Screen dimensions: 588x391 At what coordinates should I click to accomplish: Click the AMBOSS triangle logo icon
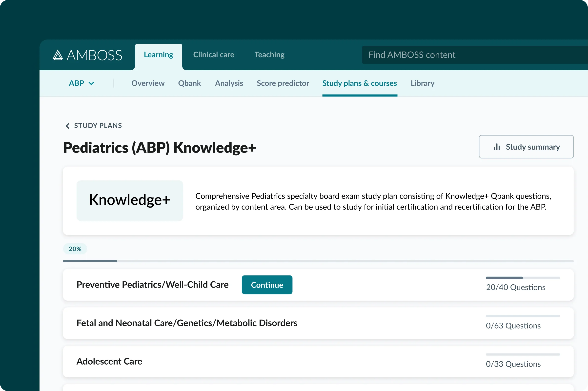pyautogui.click(x=58, y=55)
